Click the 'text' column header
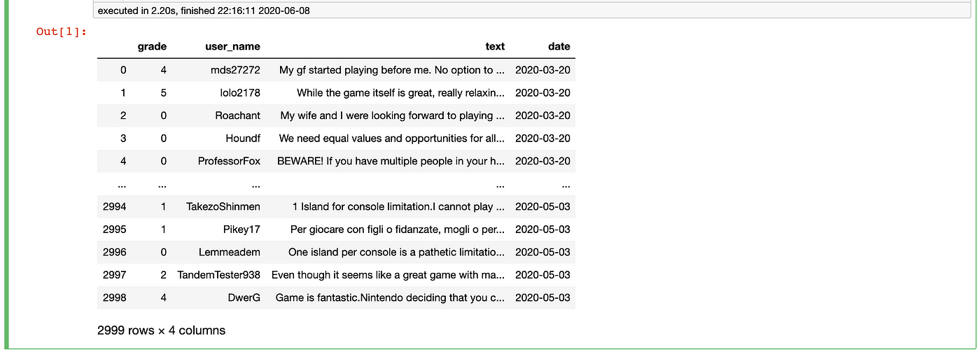 click(495, 46)
